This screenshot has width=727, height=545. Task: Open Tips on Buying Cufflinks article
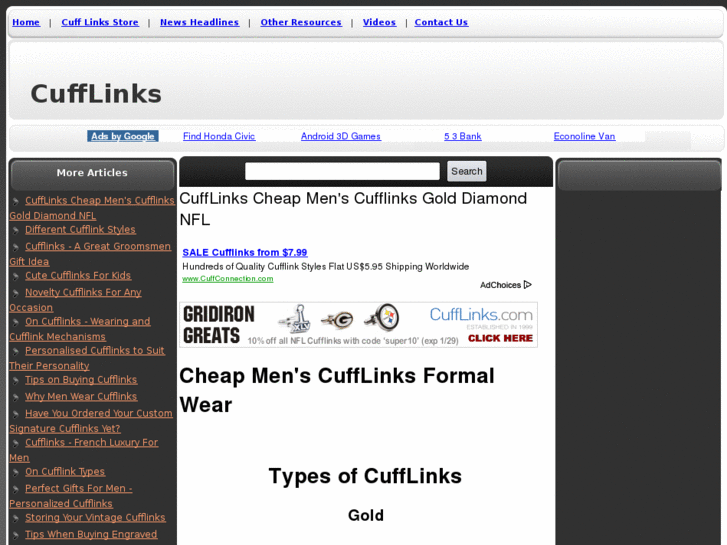(x=81, y=379)
